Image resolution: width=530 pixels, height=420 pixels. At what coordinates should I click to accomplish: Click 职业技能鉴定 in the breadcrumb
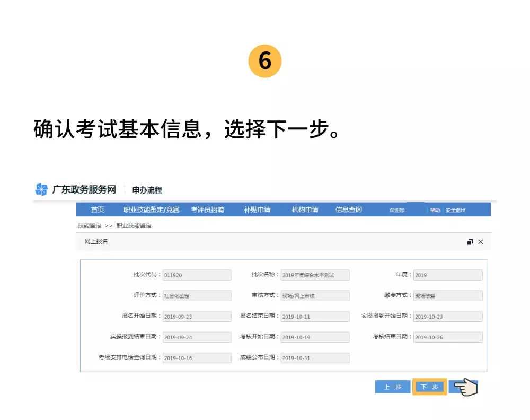134,226
